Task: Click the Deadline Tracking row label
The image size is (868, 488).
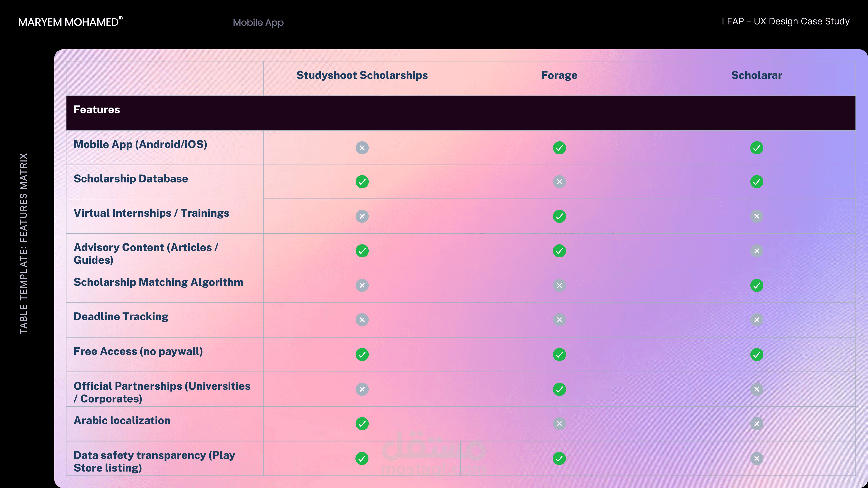Action: 121,317
